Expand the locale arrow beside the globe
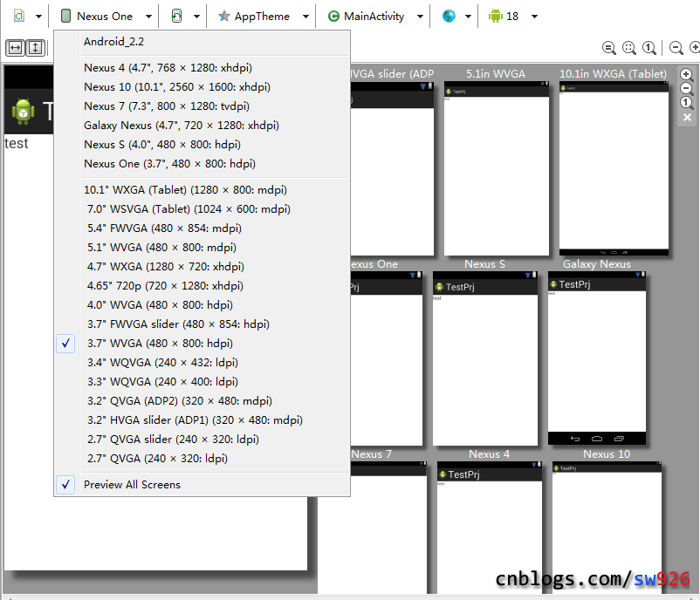Screen dimensions: 700x600 [x=468, y=17]
